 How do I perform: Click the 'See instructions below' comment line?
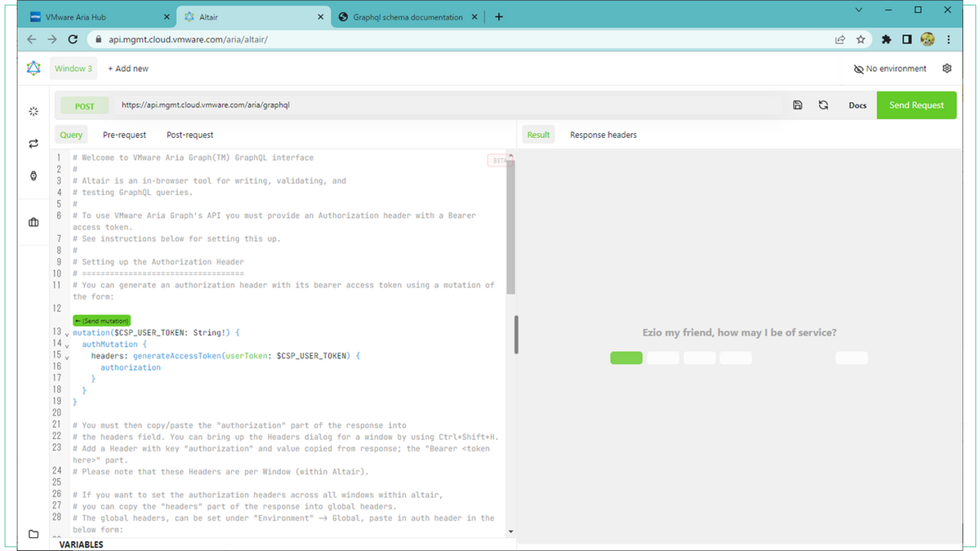[176, 238]
